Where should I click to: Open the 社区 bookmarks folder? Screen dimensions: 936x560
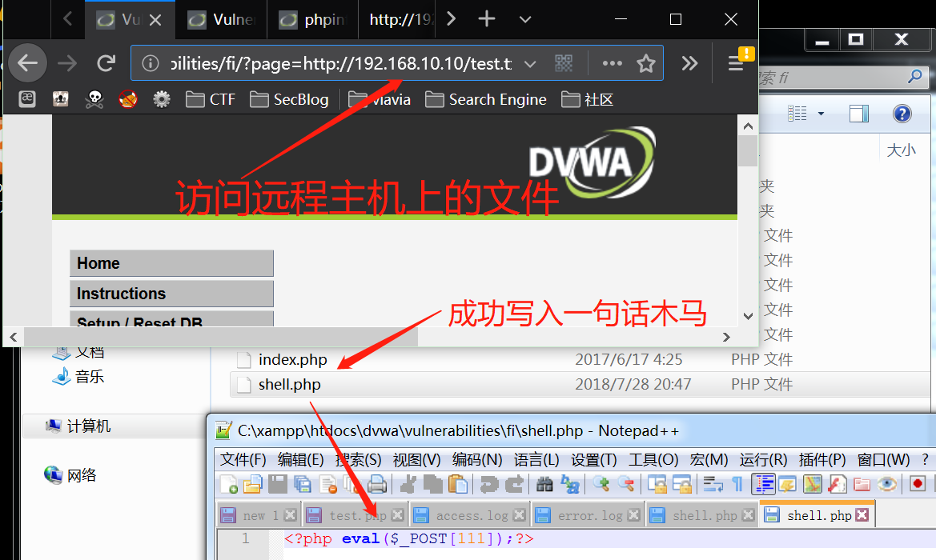[588, 99]
